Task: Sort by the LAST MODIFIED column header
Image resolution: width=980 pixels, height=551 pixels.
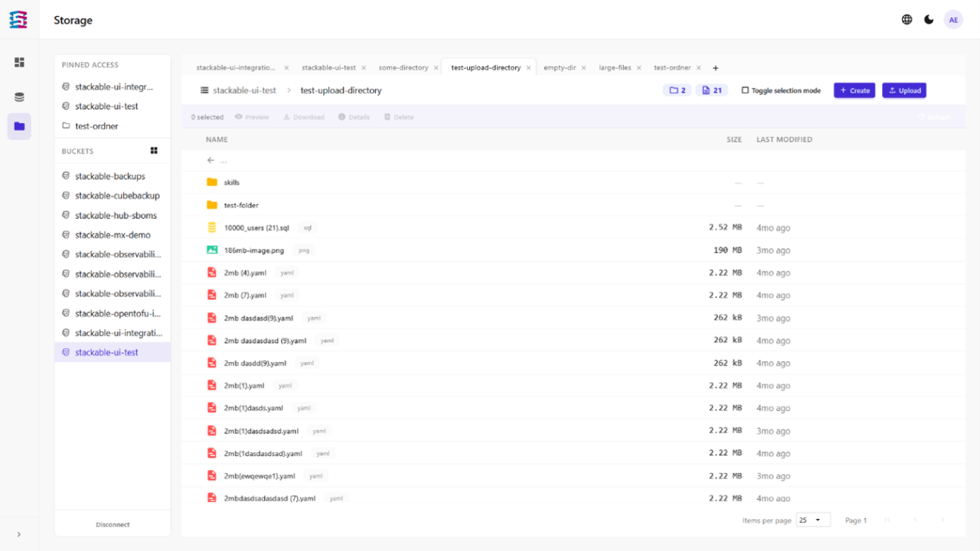Action: [x=784, y=140]
